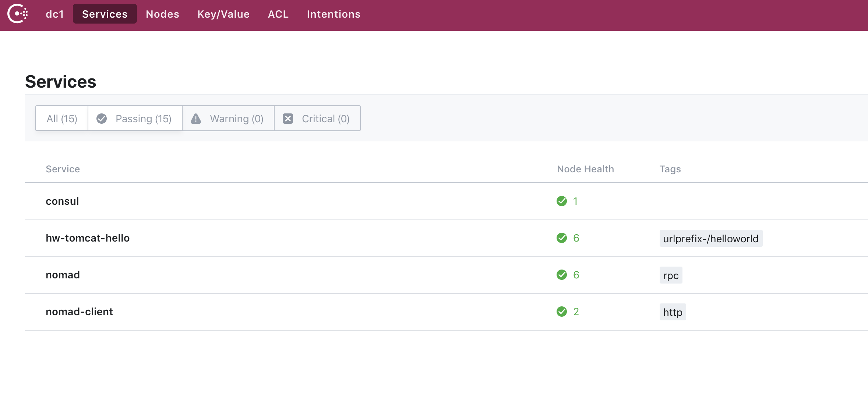Select the All (15) filter
Viewport: 868px width, 408px height.
click(x=62, y=119)
